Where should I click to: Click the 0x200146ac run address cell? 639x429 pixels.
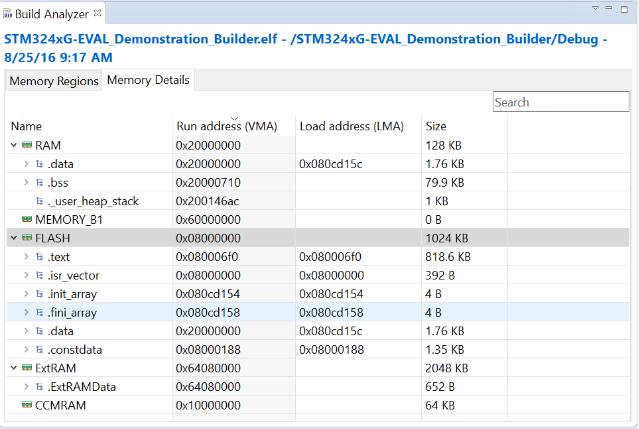pos(207,201)
